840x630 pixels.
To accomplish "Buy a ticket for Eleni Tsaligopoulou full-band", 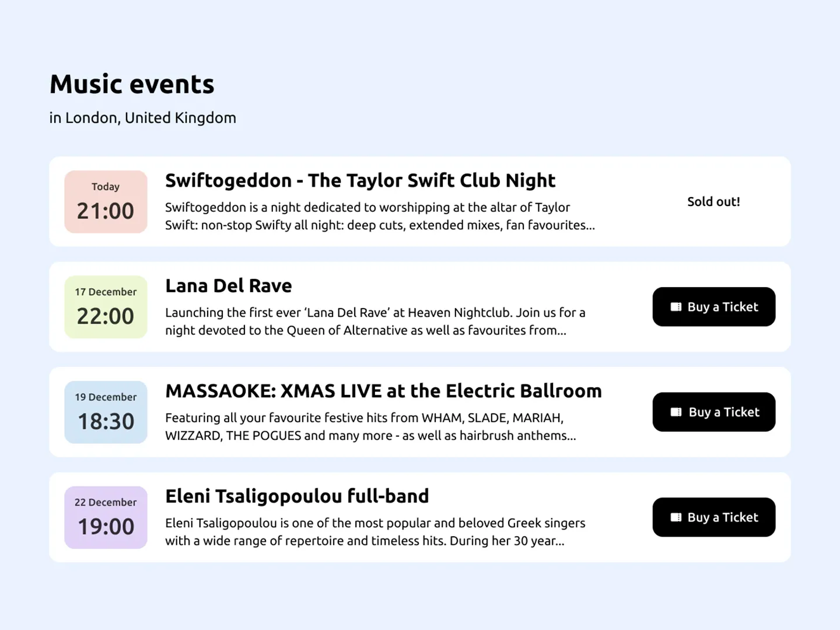I will [713, 517].
